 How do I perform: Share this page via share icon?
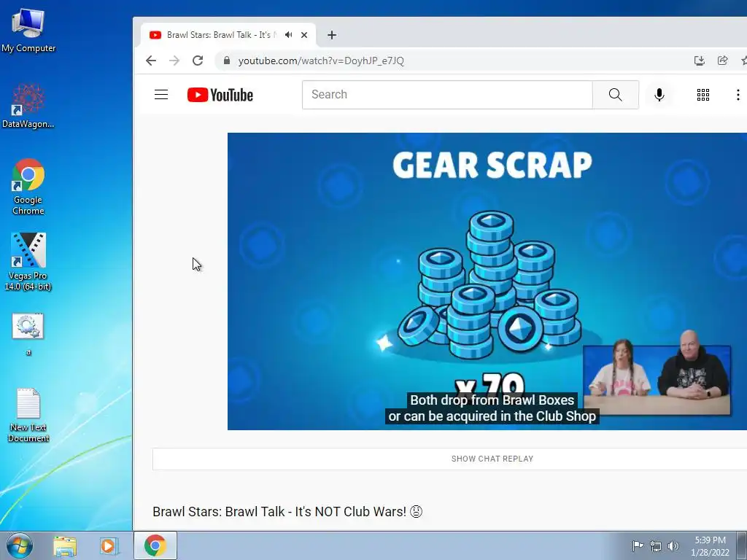tap(723, 61)
